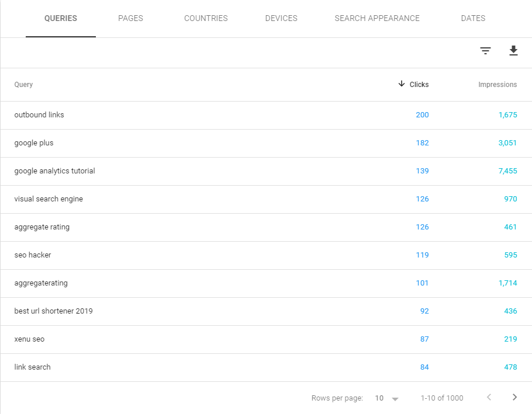Screen dimensions: 532x414
Task: Click the 'seo hacker' query row
Action: point(33,255)
